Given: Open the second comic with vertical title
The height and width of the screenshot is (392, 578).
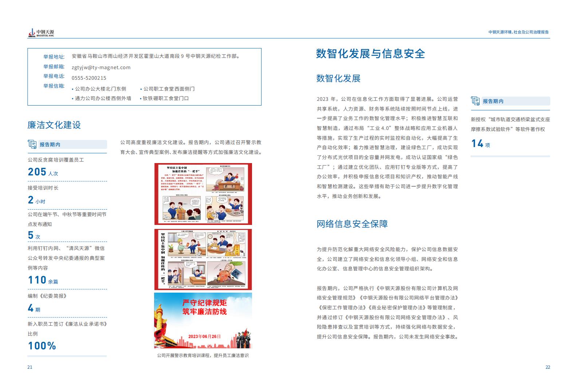Looking at the screenshot, I should pyautogui.click(x=203, y=260).
